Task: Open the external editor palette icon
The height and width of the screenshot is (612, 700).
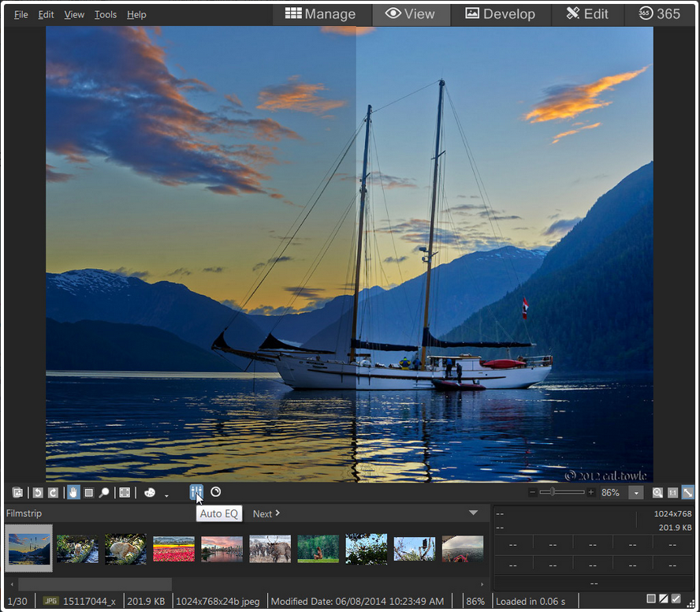Action: (x=149, y=493)
